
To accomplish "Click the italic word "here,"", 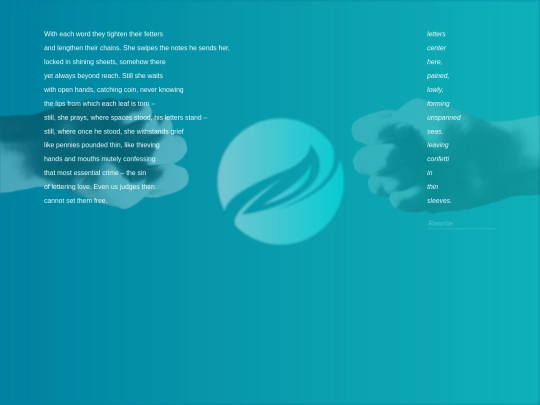I will click(x=435, y=62).
